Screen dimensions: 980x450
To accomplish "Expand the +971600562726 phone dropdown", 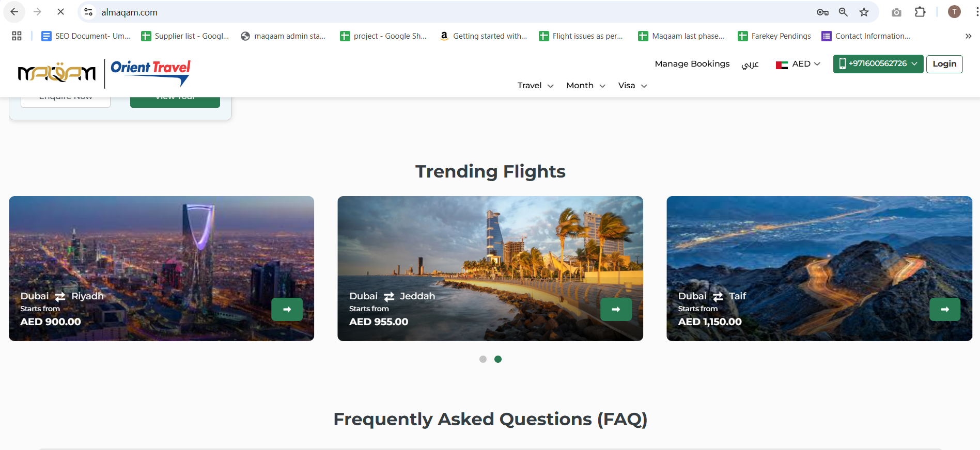I will (x=878, y=63).
